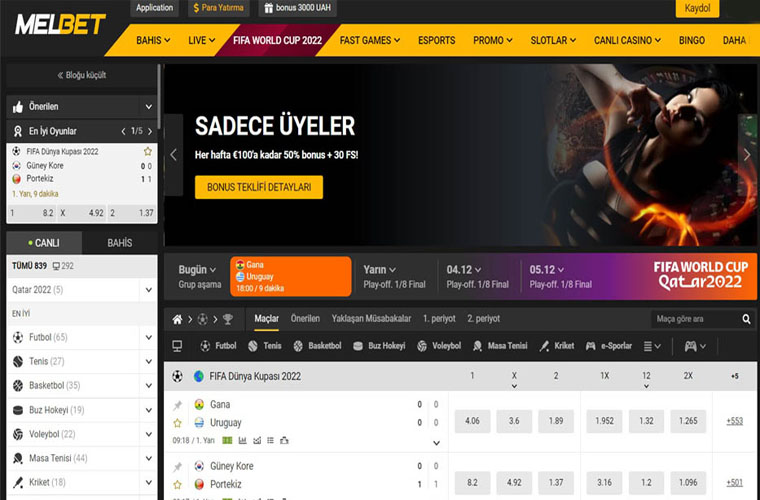Go to ESPORTS page
Screen dimensions: 760x500
(x=436, y=41)
